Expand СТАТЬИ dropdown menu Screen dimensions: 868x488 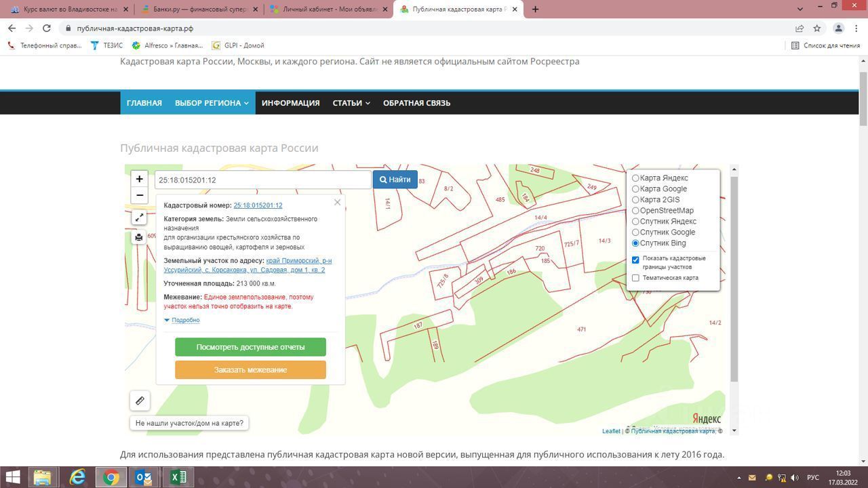[x=351, y=103]
